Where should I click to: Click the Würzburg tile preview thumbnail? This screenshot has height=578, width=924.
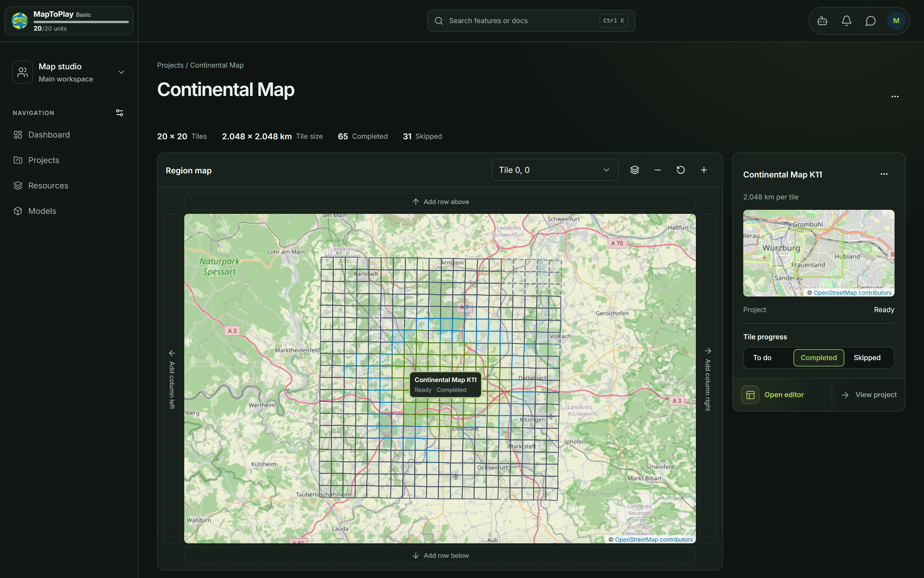click(819, 253)
